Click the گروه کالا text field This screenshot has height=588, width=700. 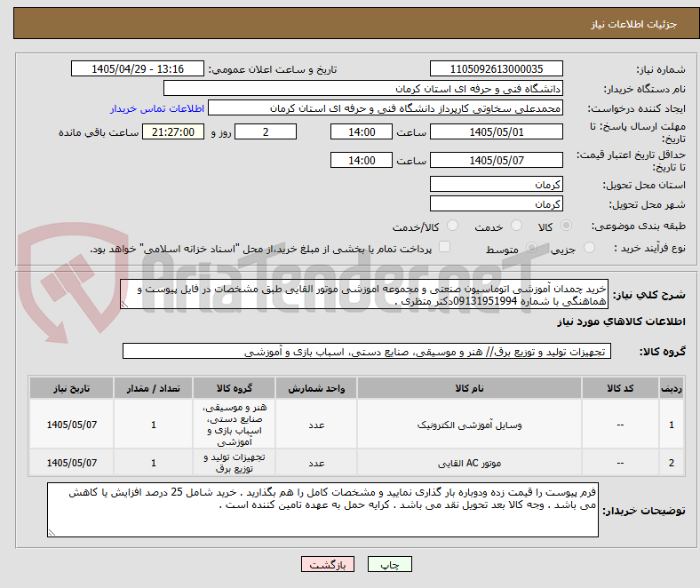point(367,352)
